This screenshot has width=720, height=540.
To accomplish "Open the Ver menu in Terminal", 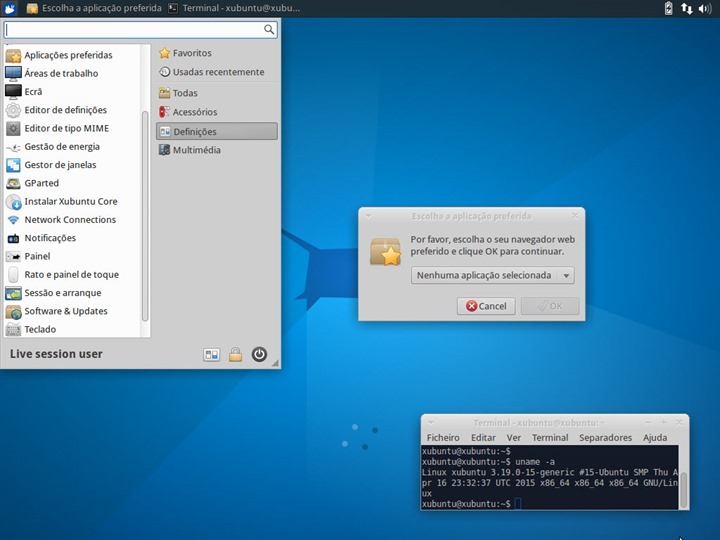I will (x=513, y=438).
